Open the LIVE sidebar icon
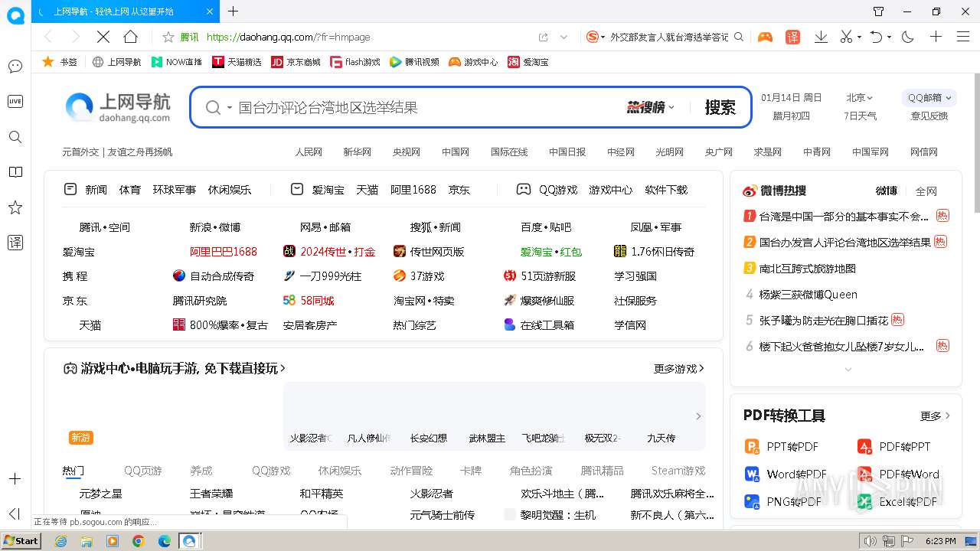The image size is (980, 551). click(x=15, y=101)
